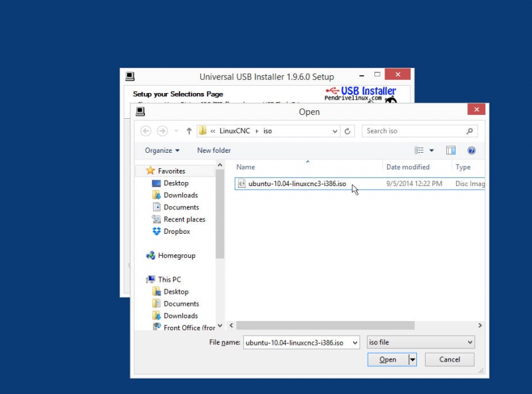Navigate back to the previous folder
Image resolution: width=532 pixels, height=394 pixels.
(146, 131)
